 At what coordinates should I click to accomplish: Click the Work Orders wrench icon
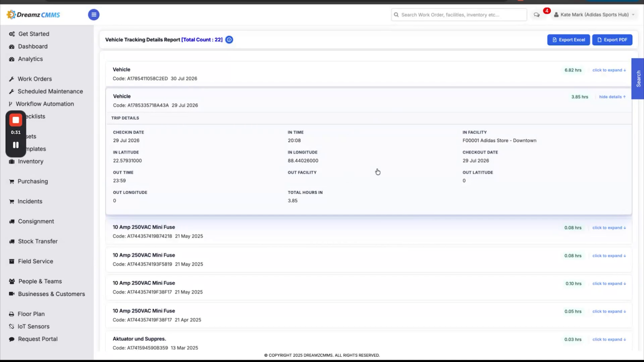(12, 79)
